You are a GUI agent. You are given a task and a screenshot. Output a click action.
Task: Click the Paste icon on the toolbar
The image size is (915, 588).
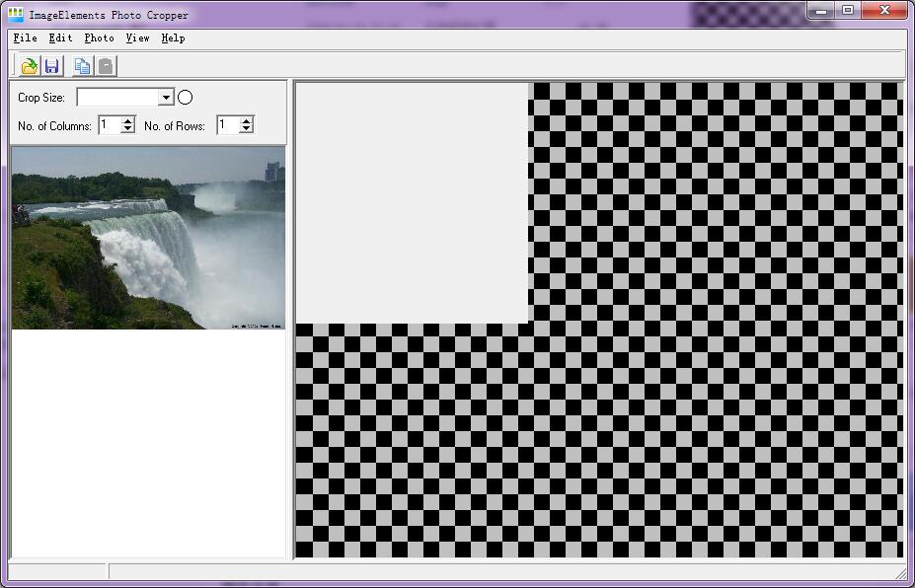click(106, 65)
